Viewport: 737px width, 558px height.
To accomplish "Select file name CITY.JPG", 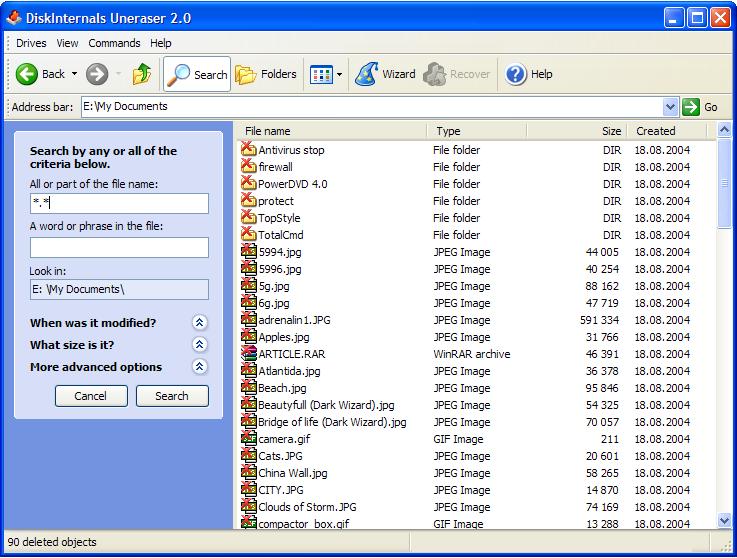I will click(281, 490).
